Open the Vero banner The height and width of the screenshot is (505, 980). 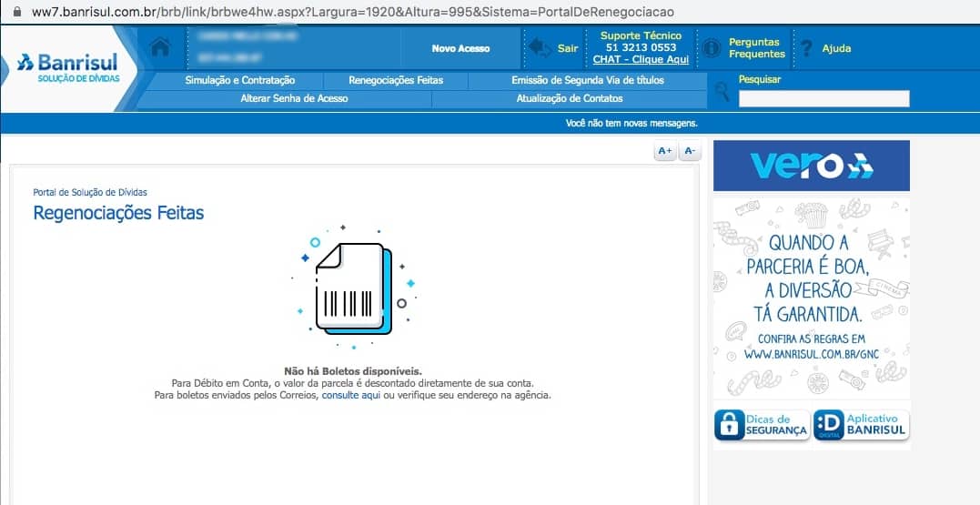coord(812,166)
